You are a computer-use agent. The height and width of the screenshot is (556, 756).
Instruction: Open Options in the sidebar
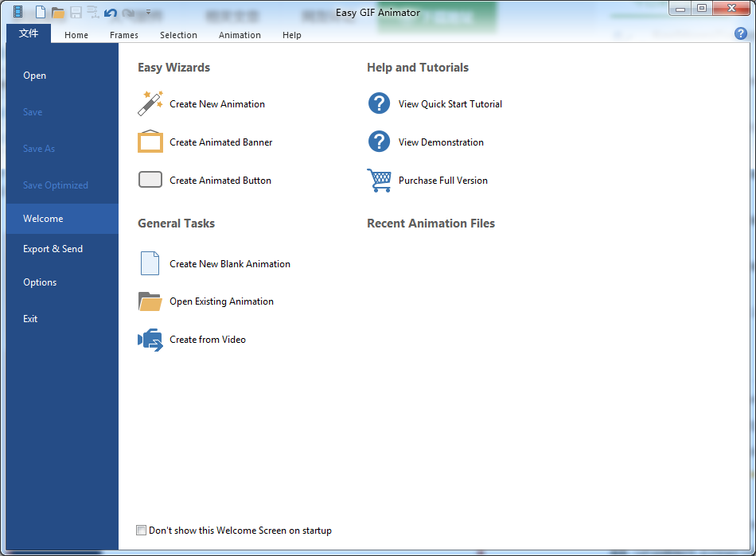[62, 282]
